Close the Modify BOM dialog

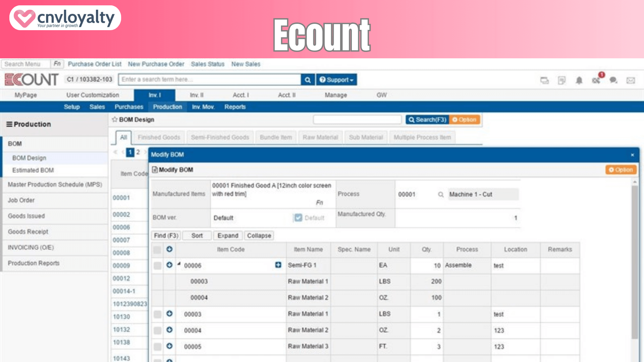point(632,155)
